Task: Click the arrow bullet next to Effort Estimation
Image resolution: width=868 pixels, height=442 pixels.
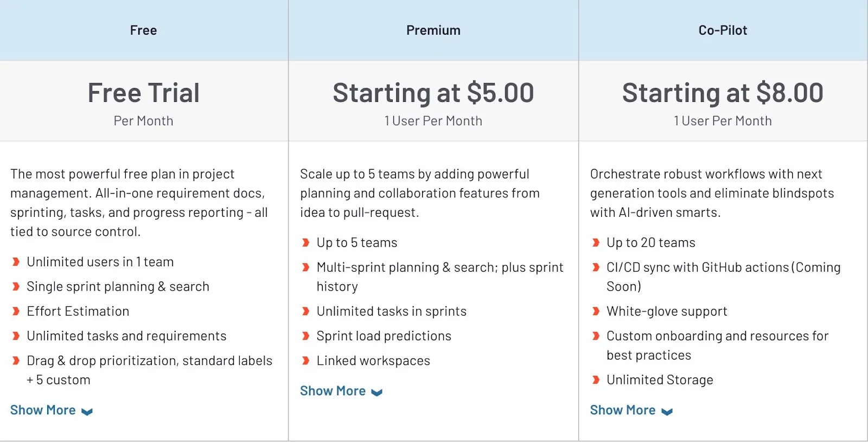Action: click(16, 311)
